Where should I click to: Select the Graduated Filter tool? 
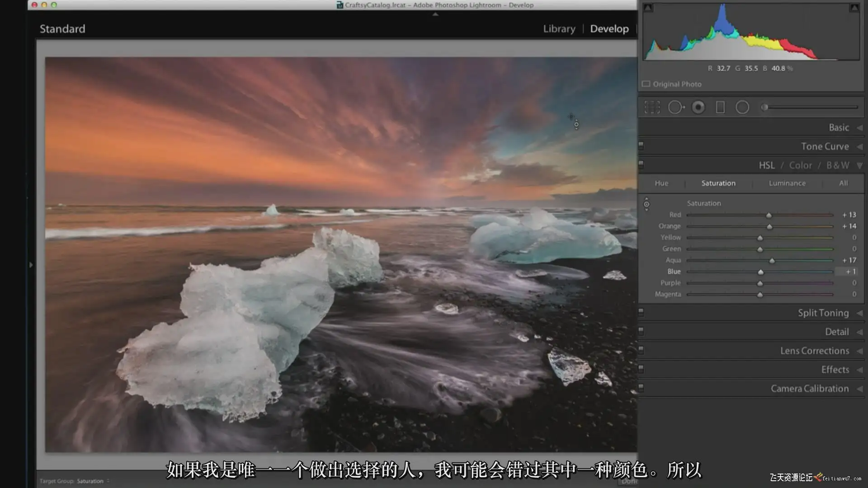tap(720, 108)
